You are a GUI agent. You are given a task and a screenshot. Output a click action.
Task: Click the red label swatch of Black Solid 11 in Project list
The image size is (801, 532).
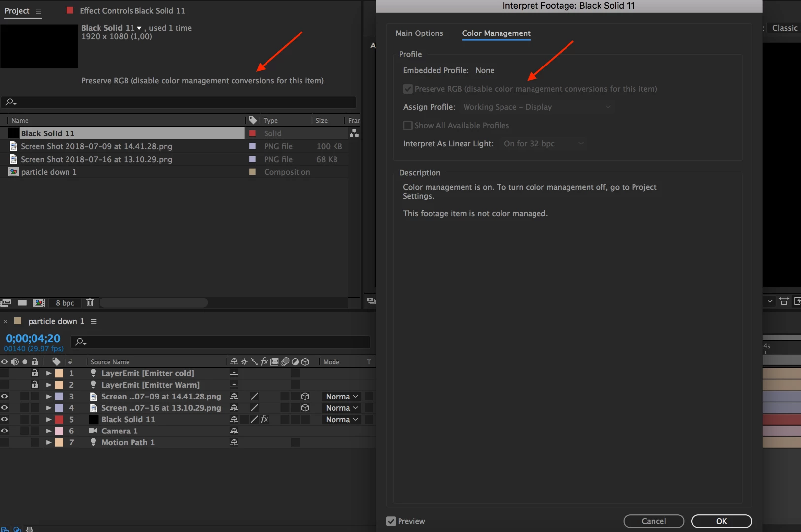pos(252,133)
